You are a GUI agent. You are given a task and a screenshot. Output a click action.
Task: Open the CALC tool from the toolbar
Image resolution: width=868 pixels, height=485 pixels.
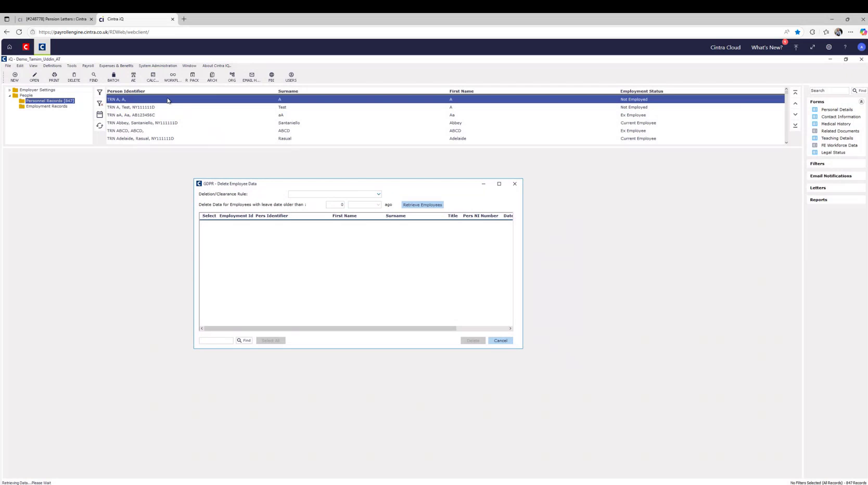coord(152,76)
